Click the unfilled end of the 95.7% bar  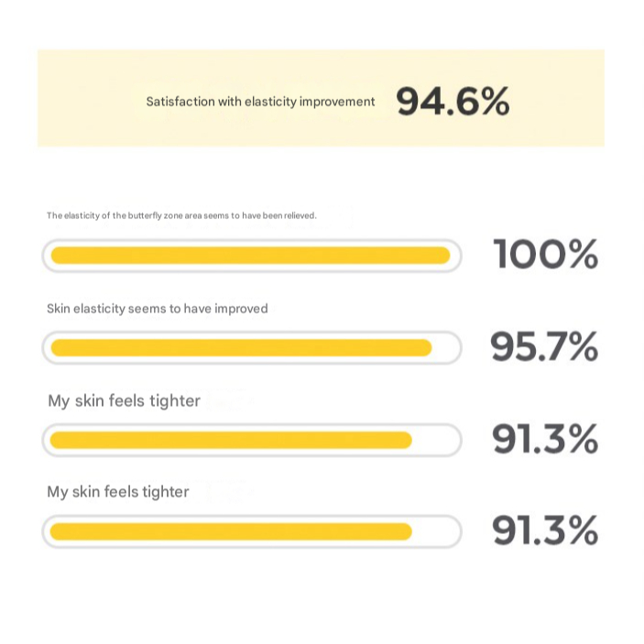click(x=444, y=348)
